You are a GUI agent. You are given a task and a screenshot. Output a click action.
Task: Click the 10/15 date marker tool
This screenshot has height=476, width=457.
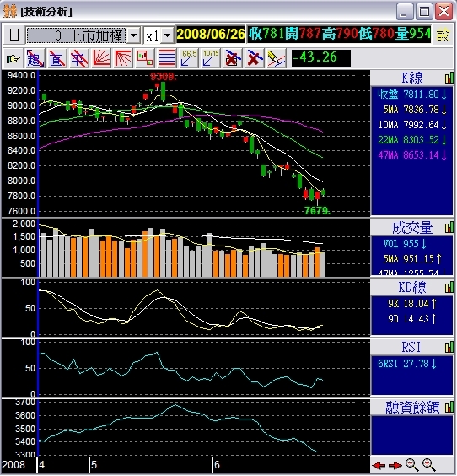click(x=210, y=58)
